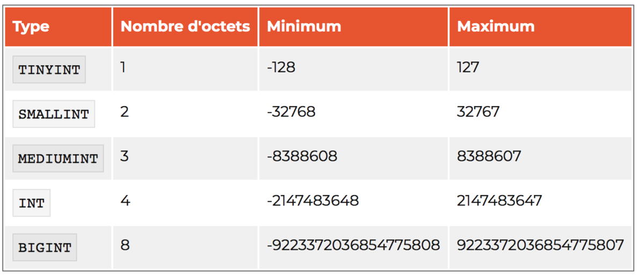Click the -2147483648 minimum value
The image size is (644, 277).
tap(313, 201)
